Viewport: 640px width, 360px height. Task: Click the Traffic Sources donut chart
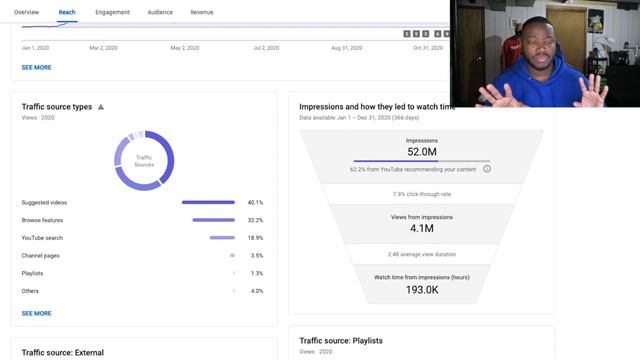click(x=144, y=160)
